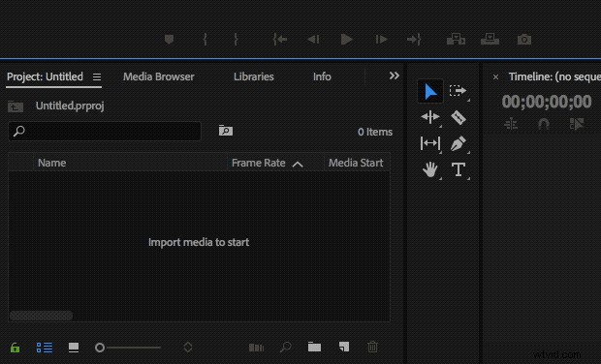
Task: Toggle Linked Selection in the timeline
Action: 577,124
